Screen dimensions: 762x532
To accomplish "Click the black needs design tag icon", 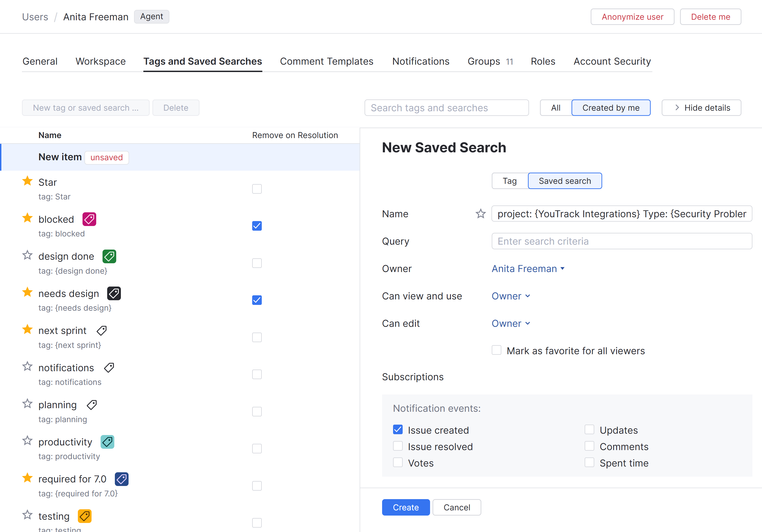I will pyautogui.click(x=114, y=293).
